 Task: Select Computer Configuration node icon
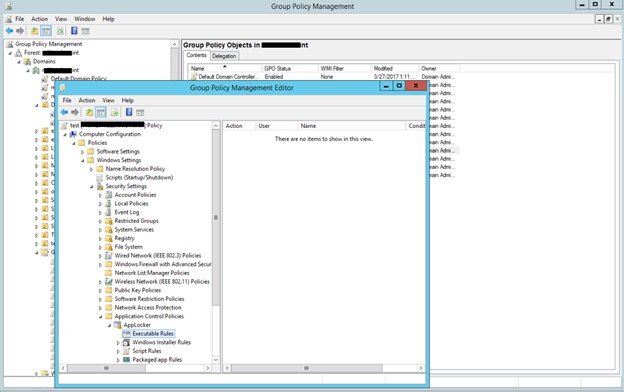click(73, 134)
